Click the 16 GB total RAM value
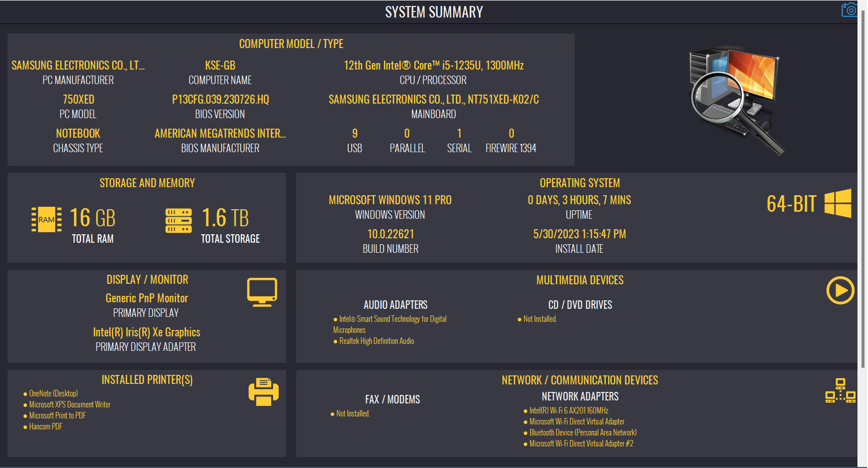 93,218
